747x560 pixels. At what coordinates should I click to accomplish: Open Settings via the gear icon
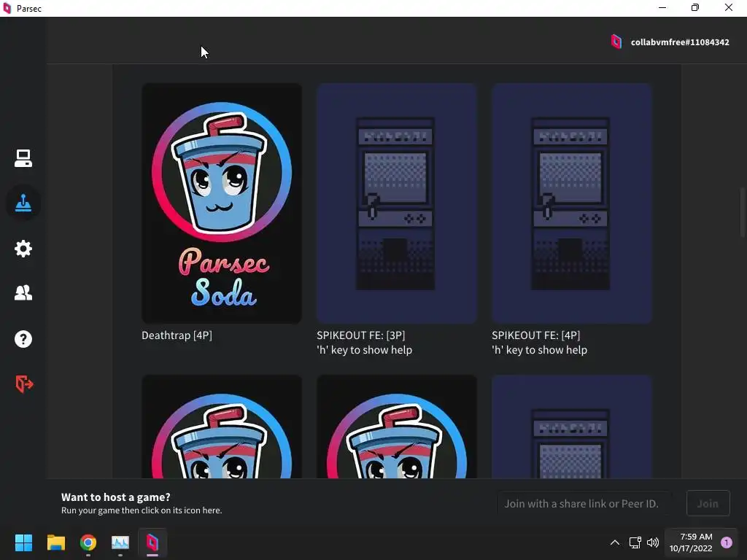(23, 249)
